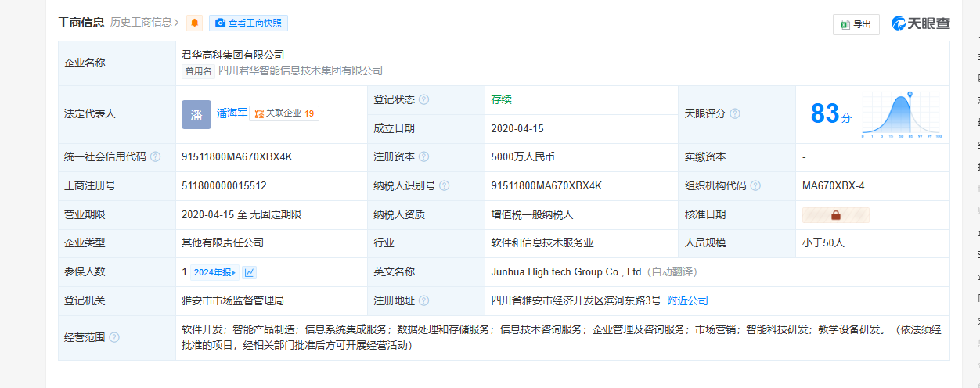
Task: Click the 潘 avatar thumbnail
Action: [x=196, y=114]
